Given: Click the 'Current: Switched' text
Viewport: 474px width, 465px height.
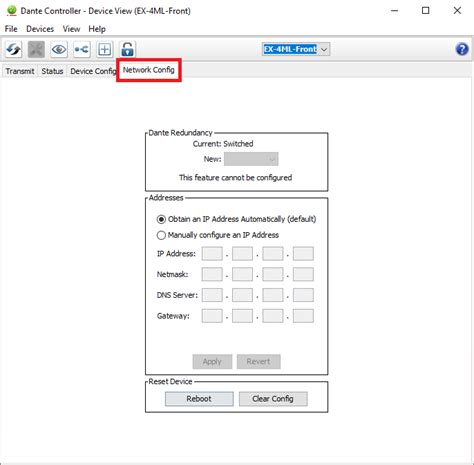Looking at the screenshot, I should click(223, 144).
